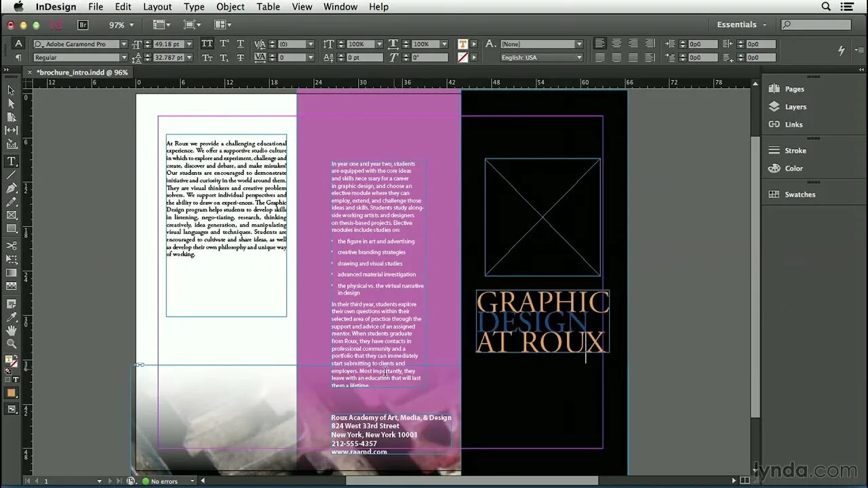Pick the Zoom tool magnifier
This screenshot has height=488, width=868.
coord(12,344)
